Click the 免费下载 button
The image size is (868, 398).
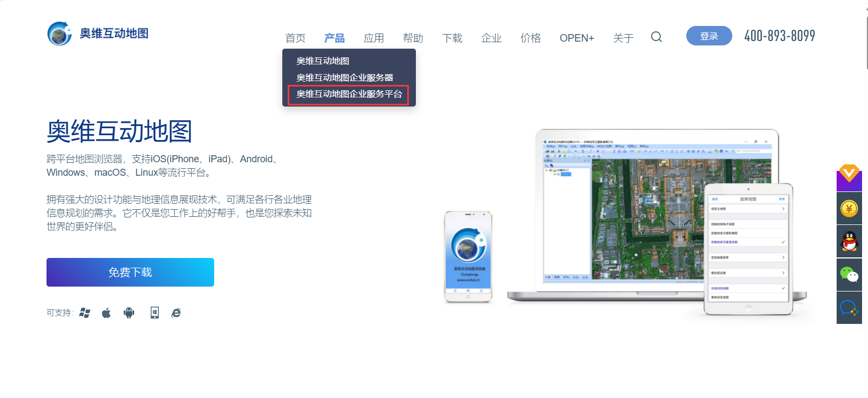(x=130, y=272)
